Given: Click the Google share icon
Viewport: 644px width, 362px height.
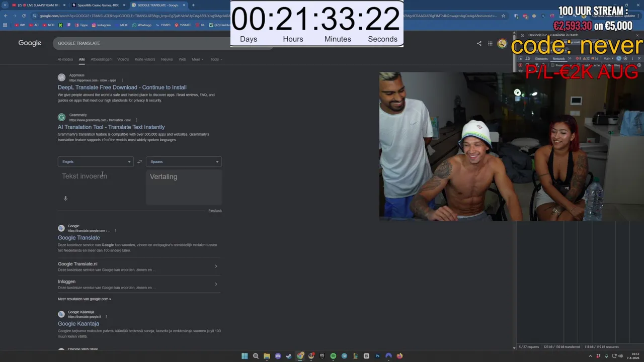Looking at the screenshot, I should pyautogui.click(x=479, y=43).
